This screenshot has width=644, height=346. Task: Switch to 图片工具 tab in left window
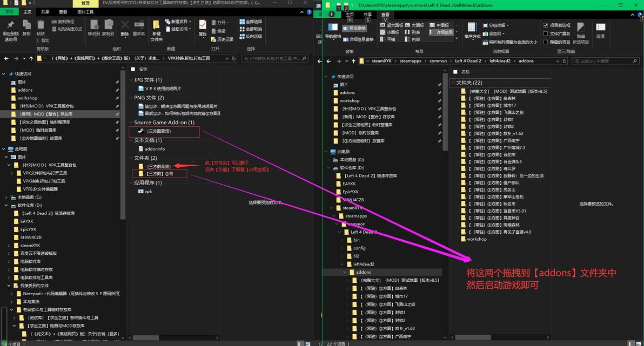coord(85,12)
